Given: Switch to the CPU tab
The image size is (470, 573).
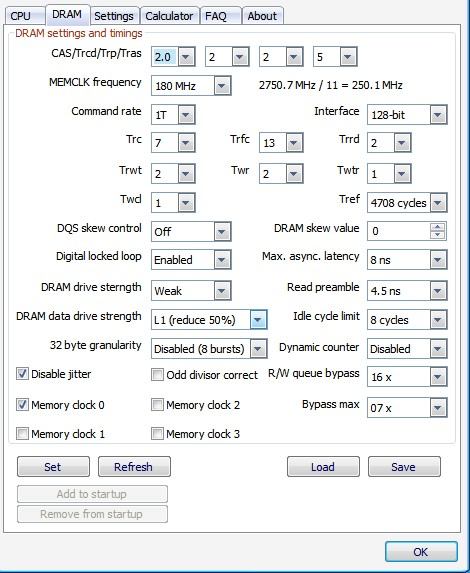Looking at the screenshot, I should pos(24,16).
